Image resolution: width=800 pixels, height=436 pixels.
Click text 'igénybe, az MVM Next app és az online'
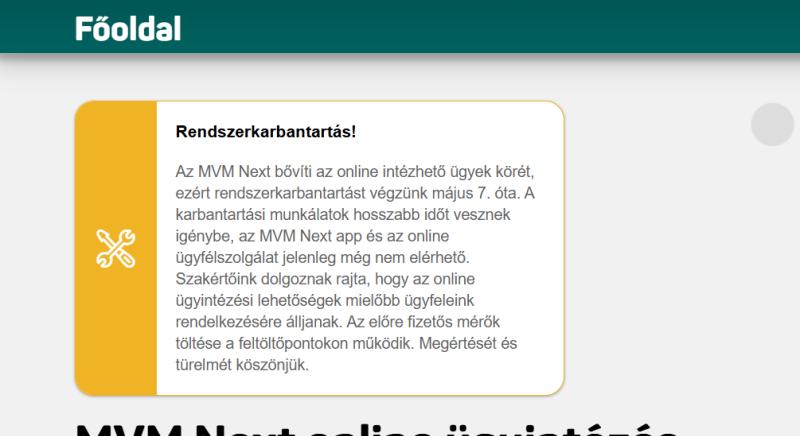click(312, 236)
